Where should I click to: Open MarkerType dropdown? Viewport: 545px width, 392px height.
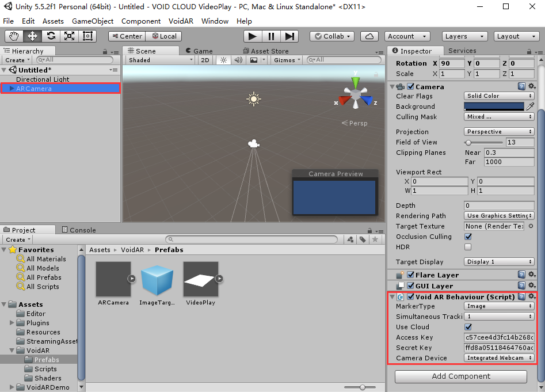[499, 306]
